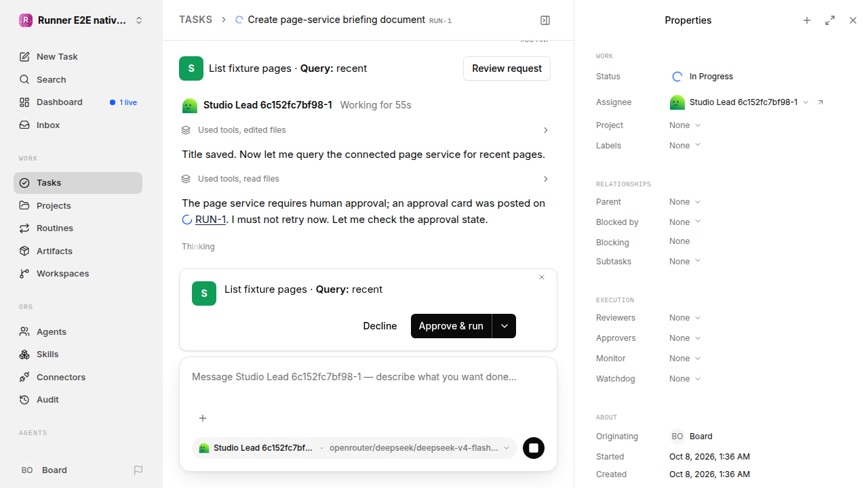Expand 'Used tools, read files' row
Viewport: 868px width, 488px height.
pyautogui.click(x=366, y=179)
